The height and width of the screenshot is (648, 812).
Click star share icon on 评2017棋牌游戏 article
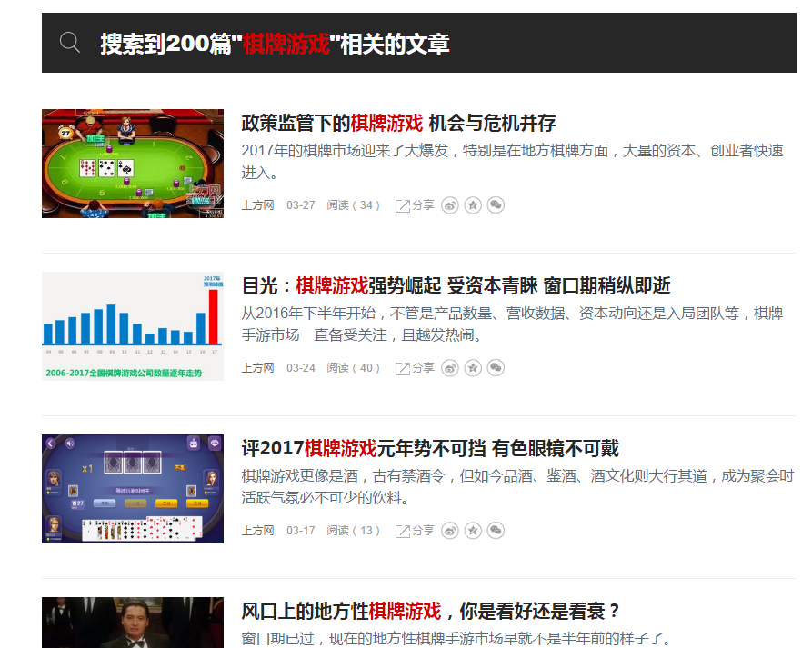473,531
